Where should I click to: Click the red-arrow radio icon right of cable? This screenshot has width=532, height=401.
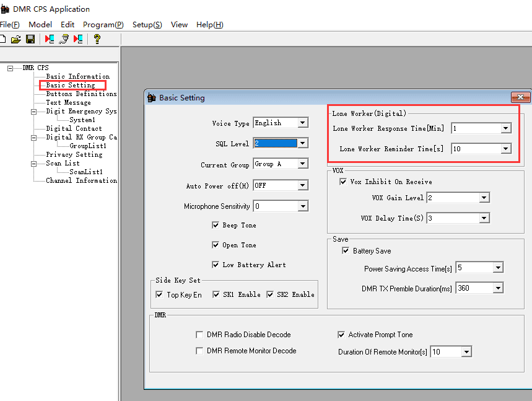(x=78, y=39)
